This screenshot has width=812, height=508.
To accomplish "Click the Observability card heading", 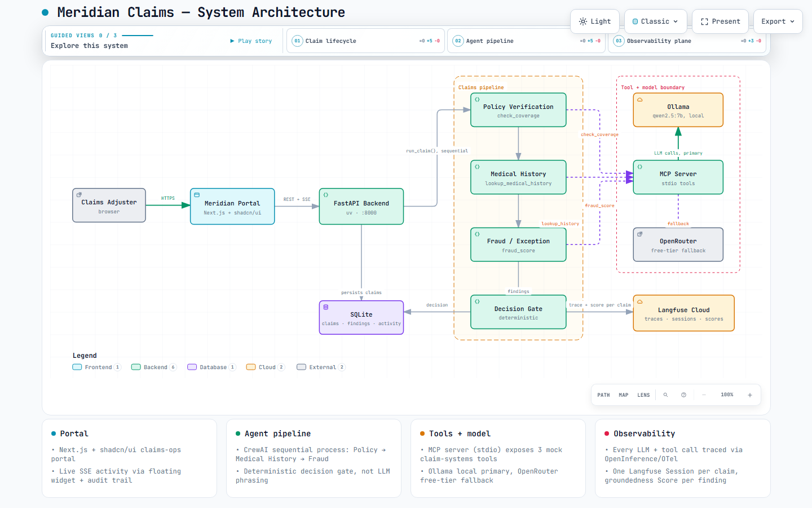I will pyautogui.click(x=644, y=433).
